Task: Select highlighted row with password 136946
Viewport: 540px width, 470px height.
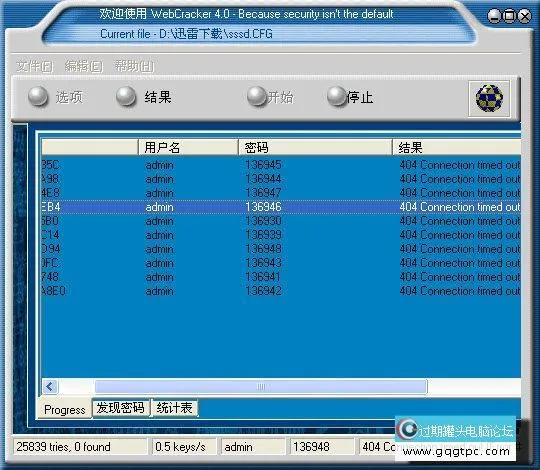Action: pyautogui.click(x=281, y=207)
